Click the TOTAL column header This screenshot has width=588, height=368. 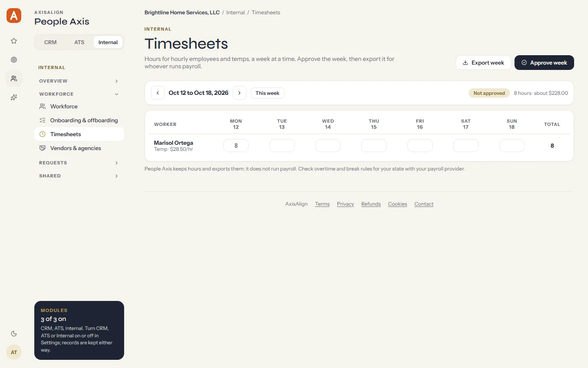click(552, 124)
